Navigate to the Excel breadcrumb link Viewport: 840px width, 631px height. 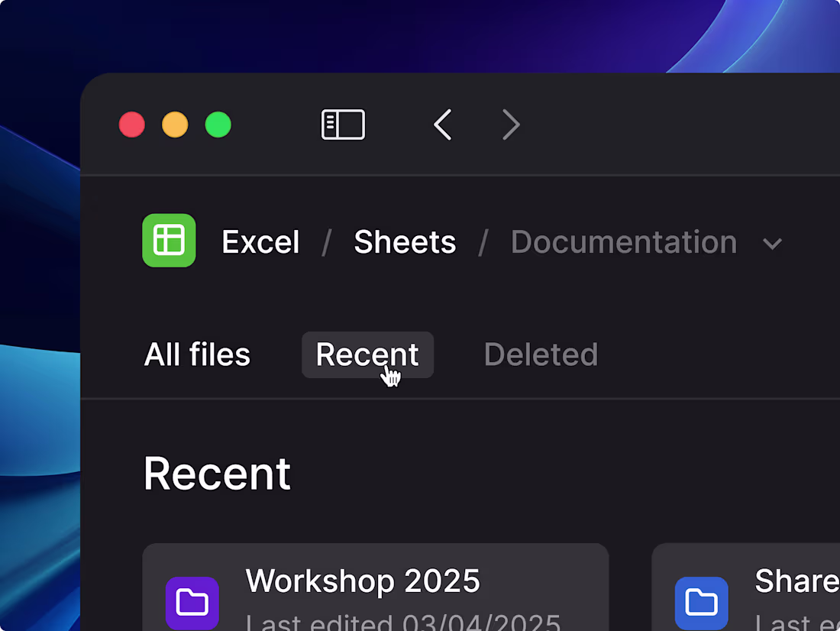(260, 242)
